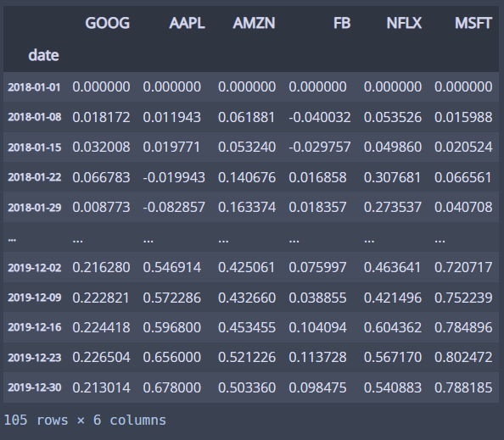This screenshot has height=440, width=504.
Task: Click the AMZN value 0.521226
Action: pos(247,358)
